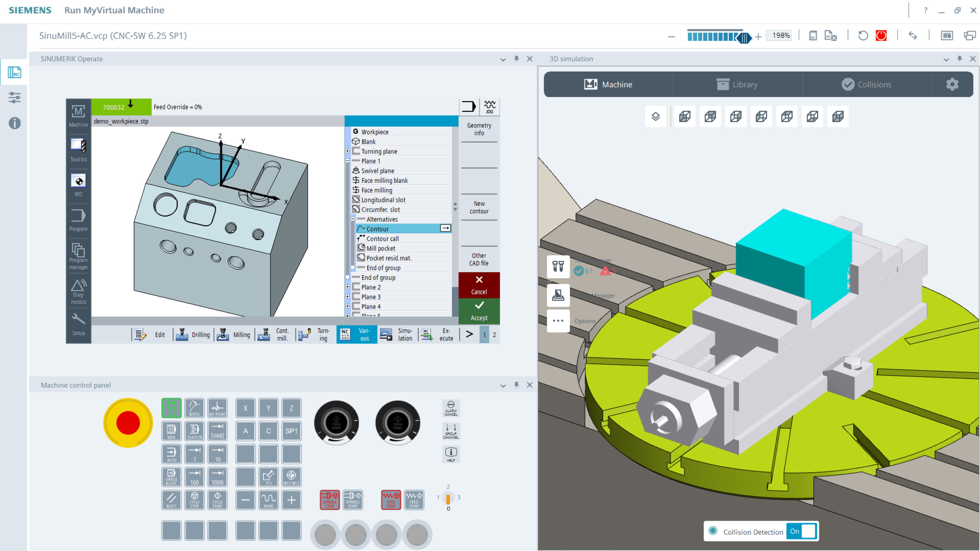The width and height of the screenshot is (980, 551).
Task: Expand the Plane 3 node
Action: [x=347, y=296]
